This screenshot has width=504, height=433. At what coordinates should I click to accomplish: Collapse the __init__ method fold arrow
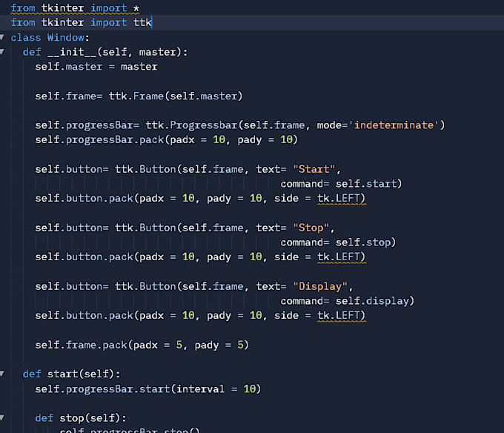[4, 53]
